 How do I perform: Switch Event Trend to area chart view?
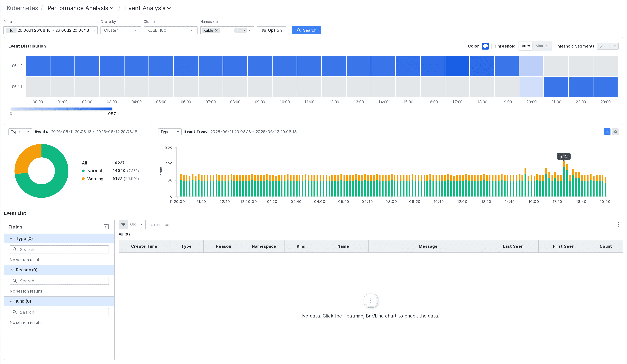point(615,132)
